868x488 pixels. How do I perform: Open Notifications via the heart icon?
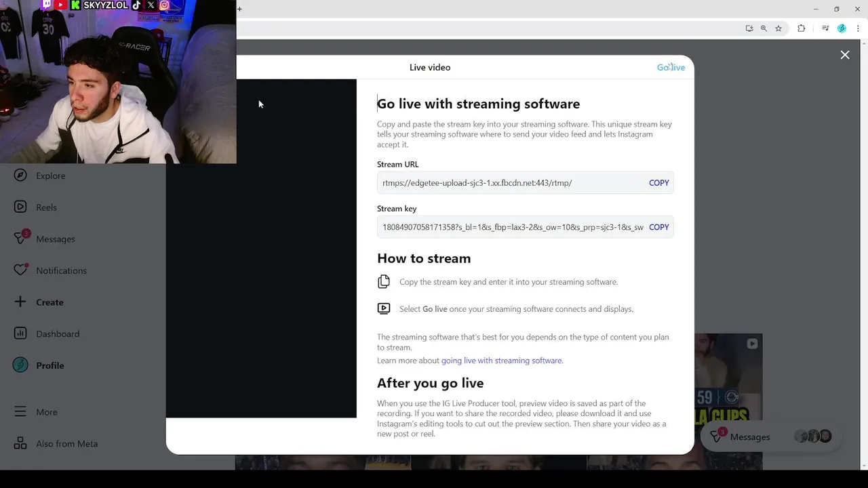tap(20, 270)
